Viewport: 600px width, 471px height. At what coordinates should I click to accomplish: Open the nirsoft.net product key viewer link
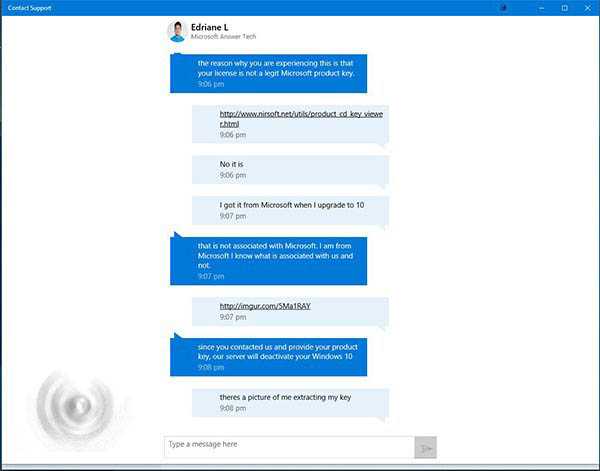click(x=301, y=119)
